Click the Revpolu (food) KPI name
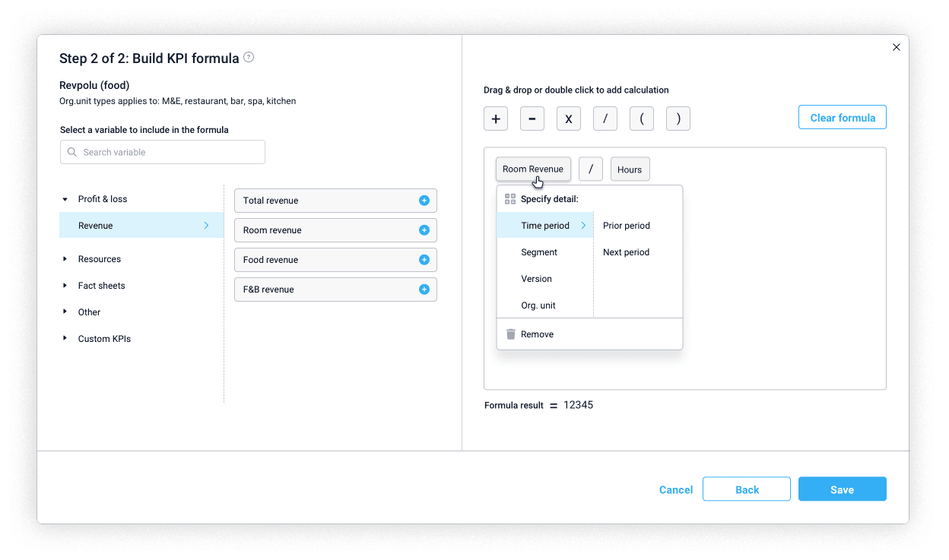 [x=94, y=85]
